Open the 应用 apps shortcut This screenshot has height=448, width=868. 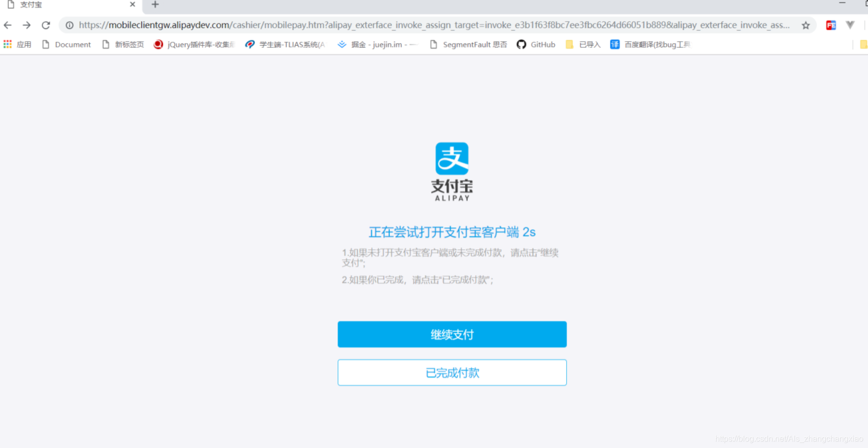18,44
